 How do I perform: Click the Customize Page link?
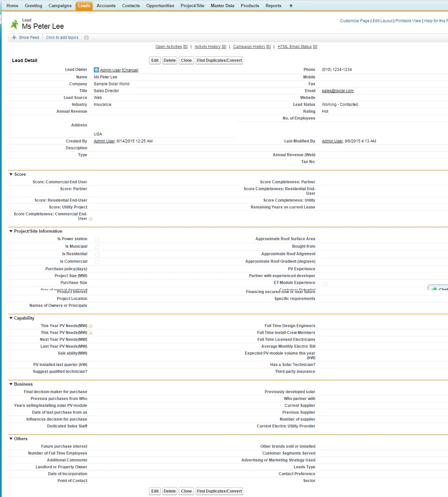pos(355,21)
